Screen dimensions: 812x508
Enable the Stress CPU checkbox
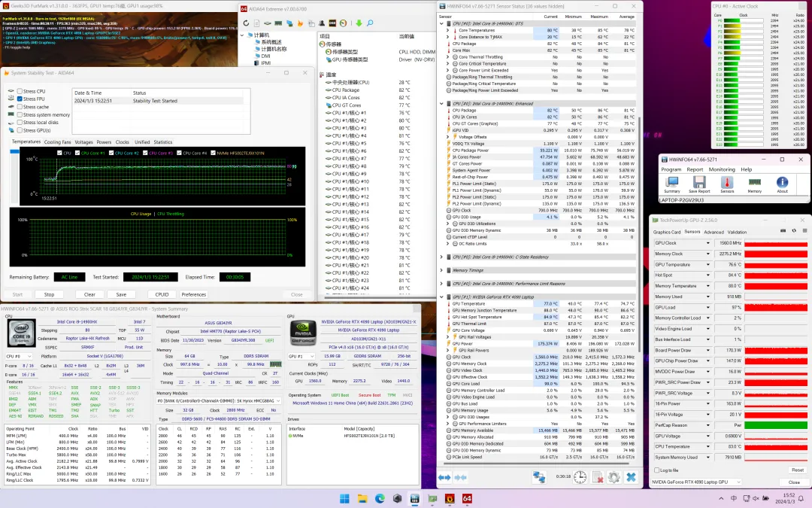pos(20,91)
